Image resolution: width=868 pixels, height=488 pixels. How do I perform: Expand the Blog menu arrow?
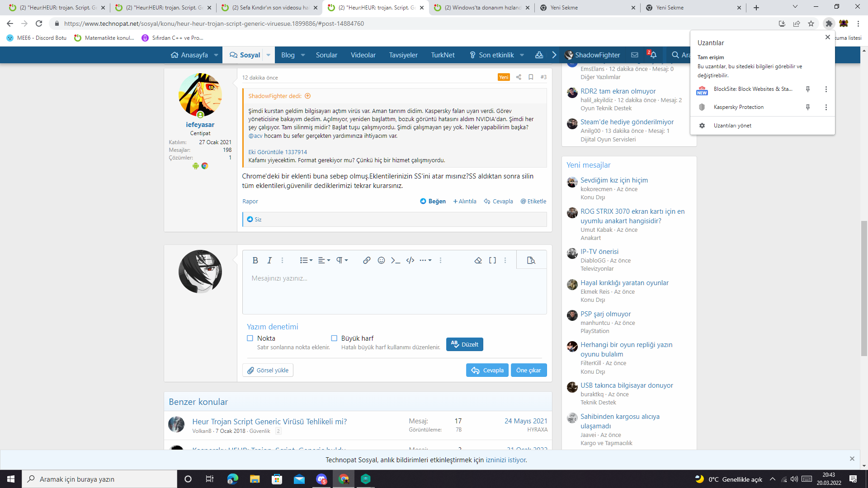click(303, 55)
